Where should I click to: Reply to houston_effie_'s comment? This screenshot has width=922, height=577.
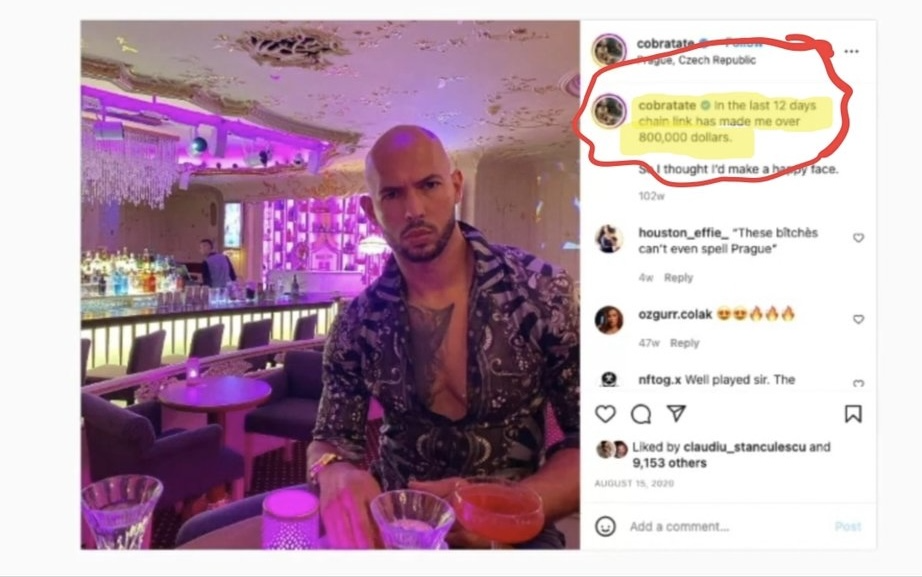[679, 278]
